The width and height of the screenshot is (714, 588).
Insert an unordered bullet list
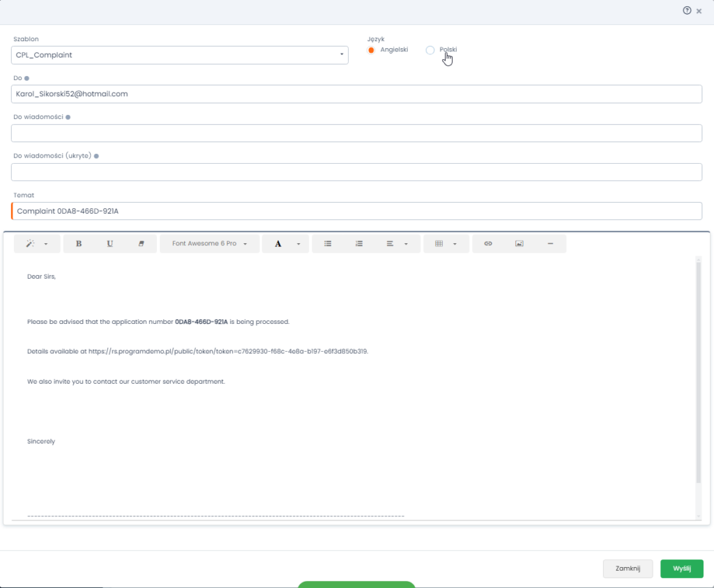328,244
